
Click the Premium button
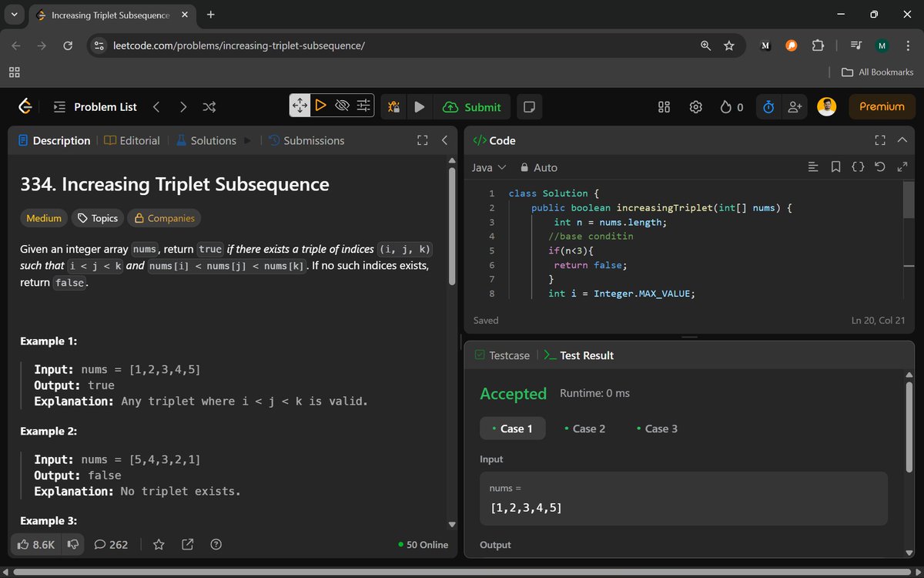click(882, 107)
